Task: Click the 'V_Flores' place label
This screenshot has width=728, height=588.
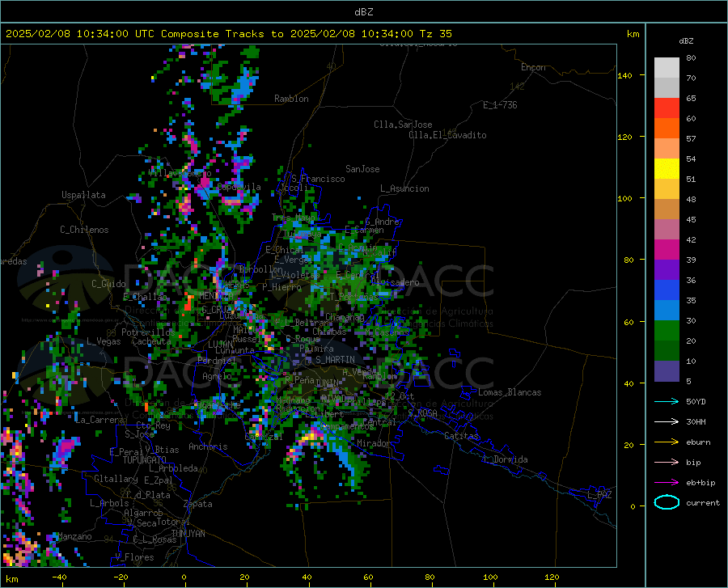Action: 134,557
